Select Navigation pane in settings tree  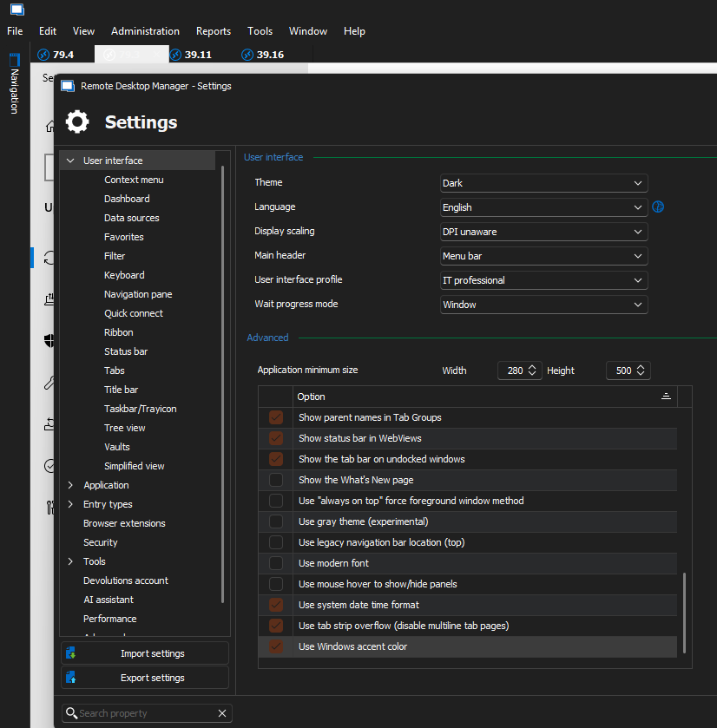[138, 294]
